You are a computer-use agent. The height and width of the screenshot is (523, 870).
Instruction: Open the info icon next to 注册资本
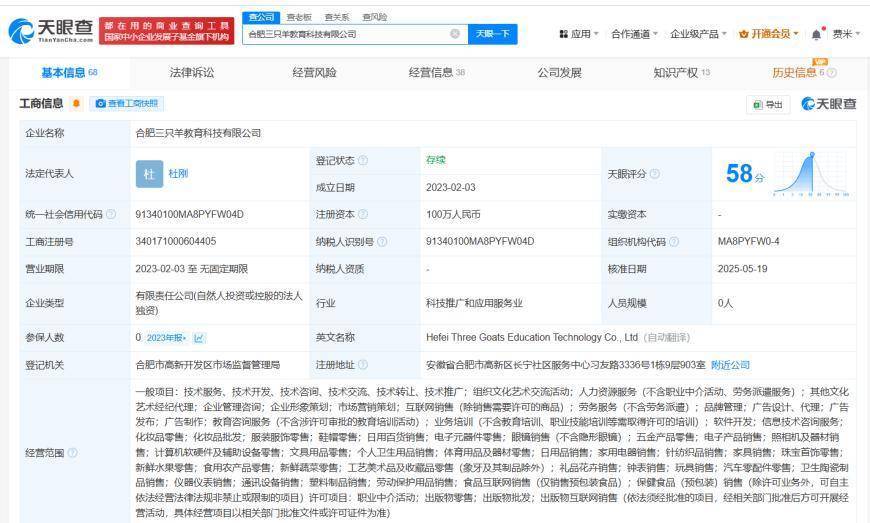tap(363, 214)
